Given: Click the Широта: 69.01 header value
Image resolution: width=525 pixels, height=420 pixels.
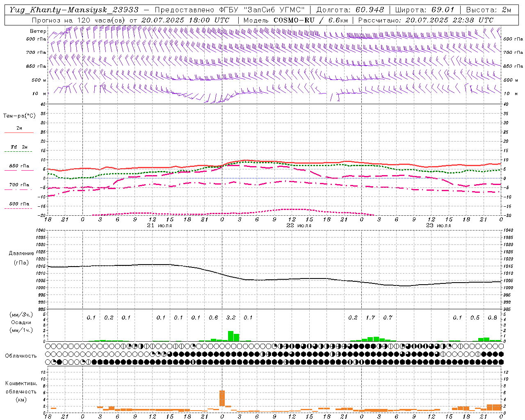Looking at the screenshot, I should [x=425, y=10].
